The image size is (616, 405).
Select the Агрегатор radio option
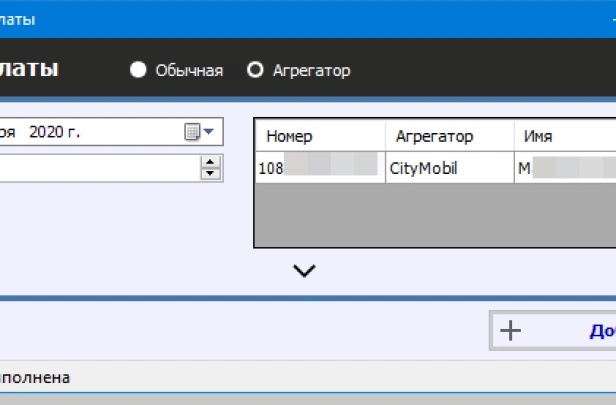(x=255, y=70)
